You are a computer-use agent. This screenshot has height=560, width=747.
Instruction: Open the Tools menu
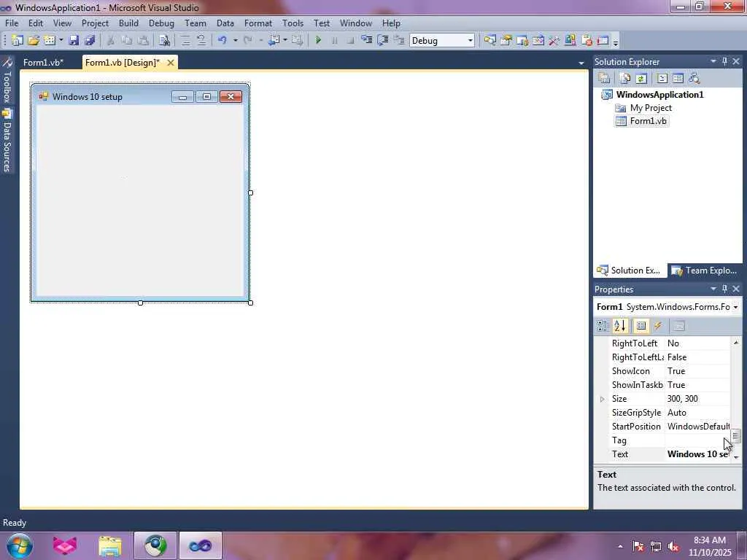tap(293, 23)
